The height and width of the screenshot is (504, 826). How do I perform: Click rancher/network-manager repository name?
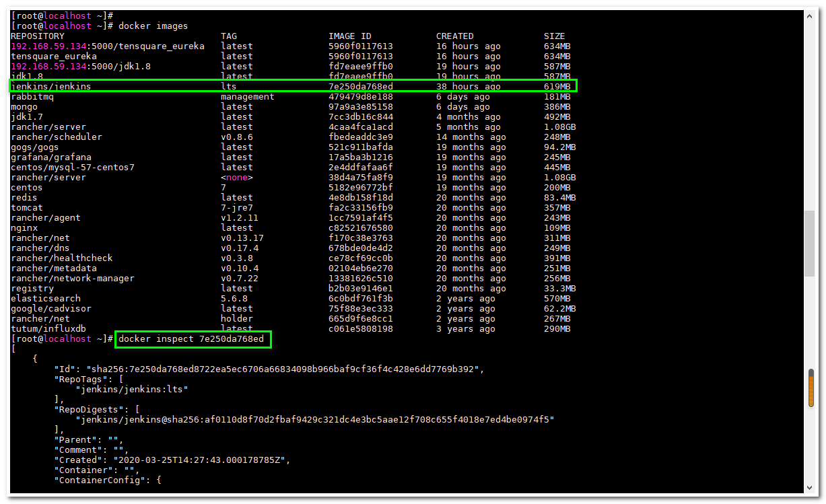[x=73, y=278]
